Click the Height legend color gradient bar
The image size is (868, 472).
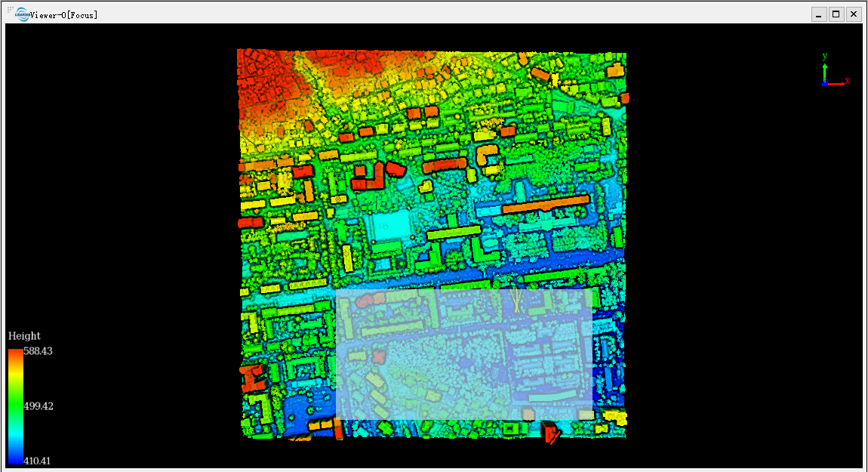pos(16,406)
